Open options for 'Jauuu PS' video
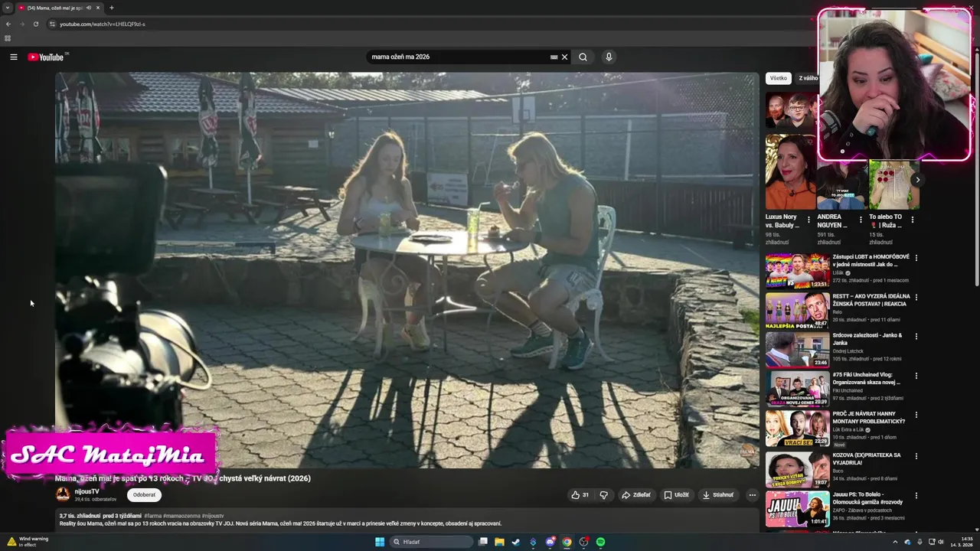980x551 pixels. pyautogui.click(x=916, y=495)
